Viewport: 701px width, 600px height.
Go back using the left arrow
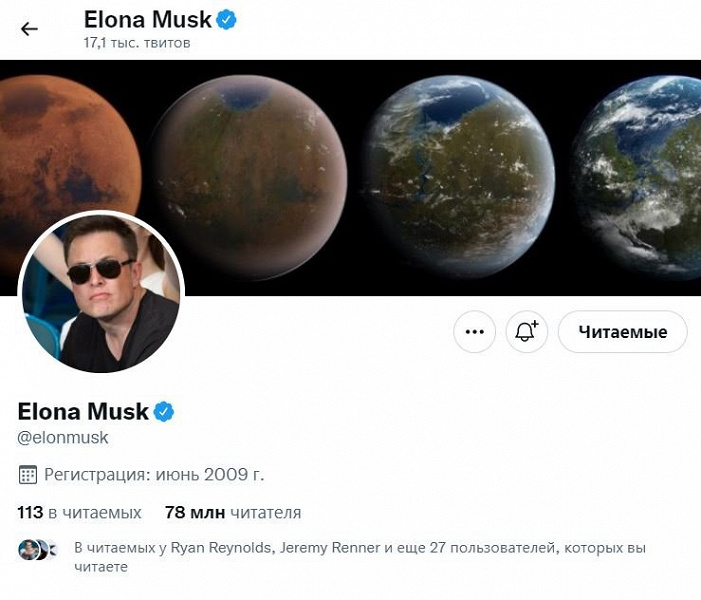coord(29,29)
